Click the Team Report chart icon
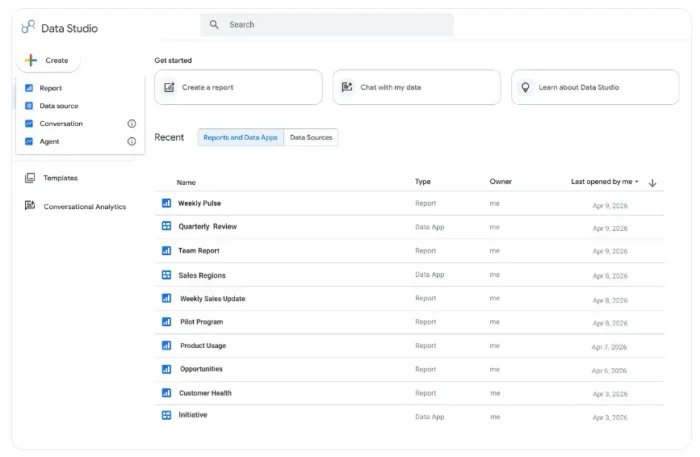This screenshot has width=700, height=457. pyautogui.click(x=167, y=250)
